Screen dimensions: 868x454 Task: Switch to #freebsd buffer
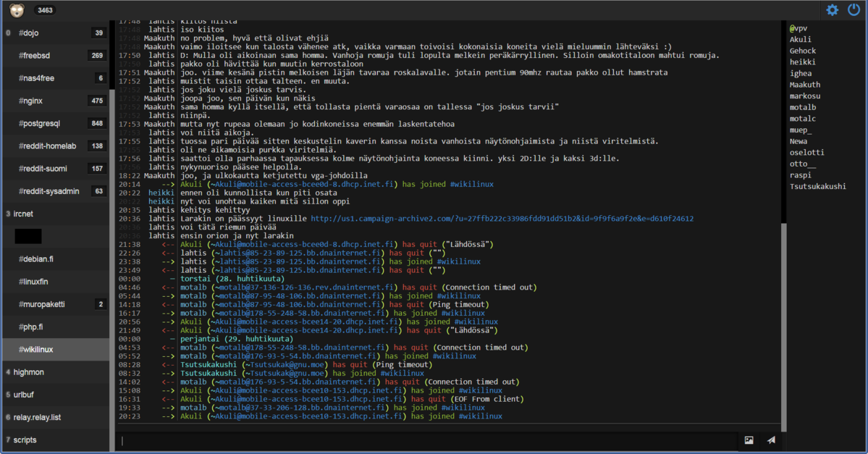point(35,56)
